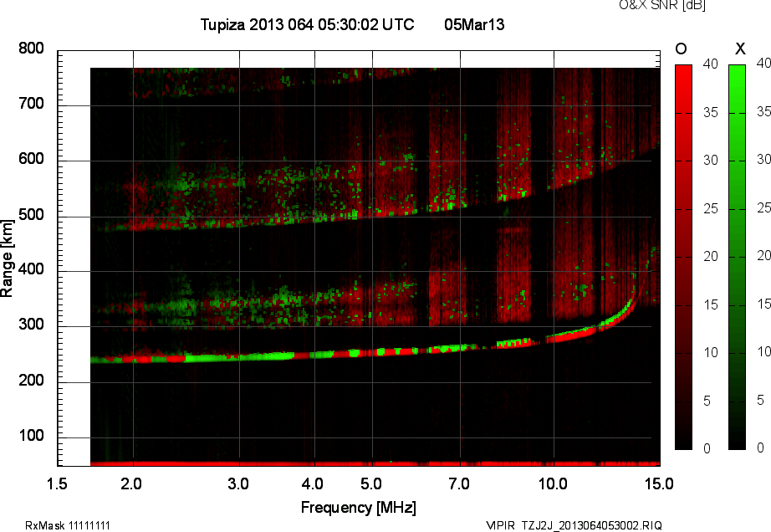Click the 5.0 frequency tick label
The width and height of the screenshot is (771, 532).
pos(371,483)
